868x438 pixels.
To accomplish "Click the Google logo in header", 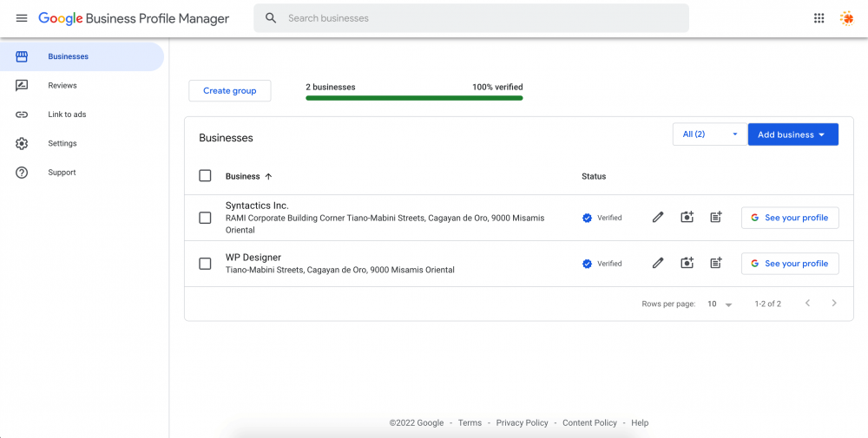I will tap(61, 18).
